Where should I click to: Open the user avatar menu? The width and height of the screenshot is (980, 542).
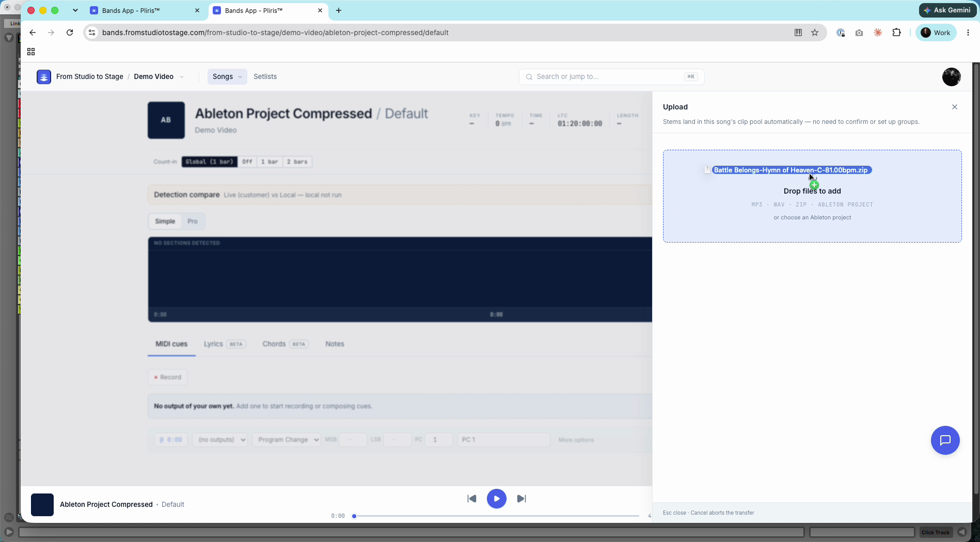coord(951,77)
